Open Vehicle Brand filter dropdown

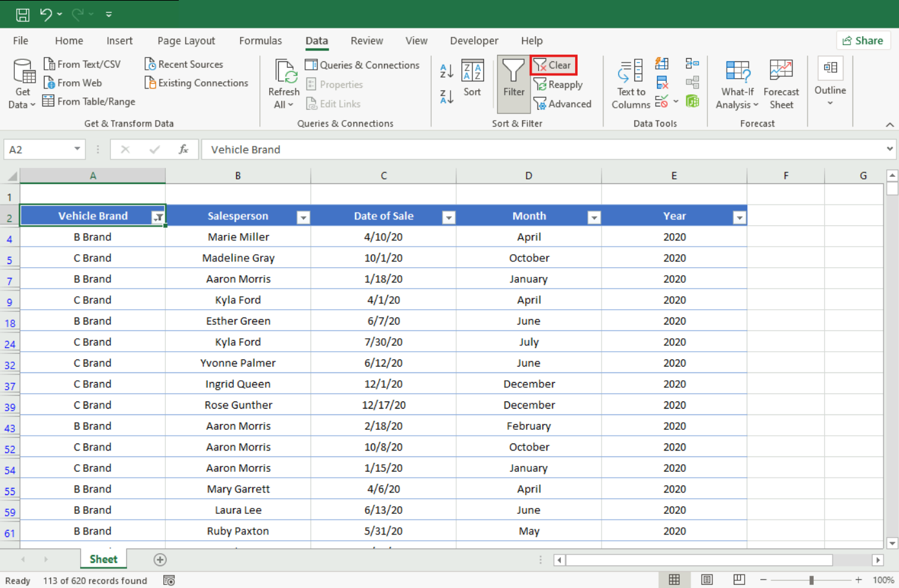coord(157,218)
